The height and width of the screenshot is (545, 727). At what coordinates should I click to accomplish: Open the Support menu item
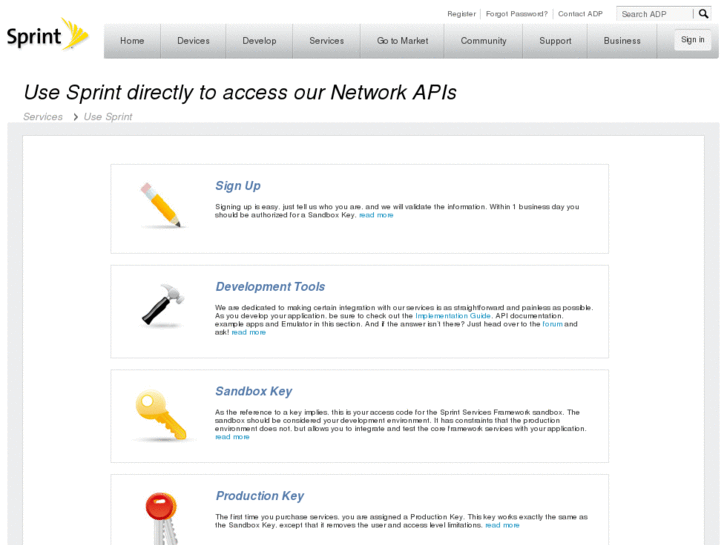click(x=555, y=41)
